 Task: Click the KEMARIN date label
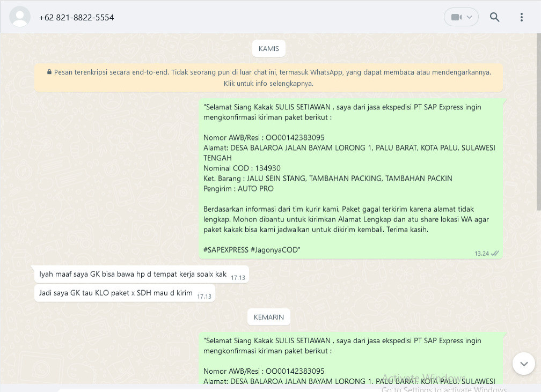(269, 317)
